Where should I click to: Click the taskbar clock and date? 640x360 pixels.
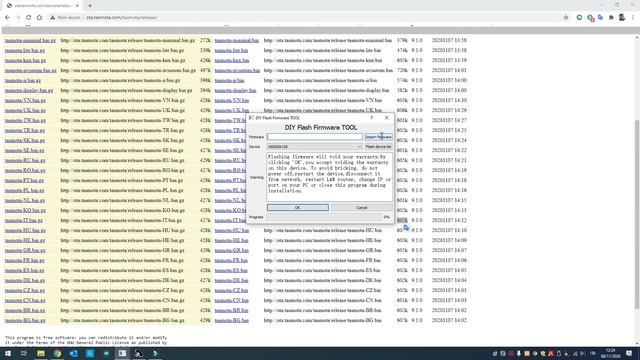point(611,353)
